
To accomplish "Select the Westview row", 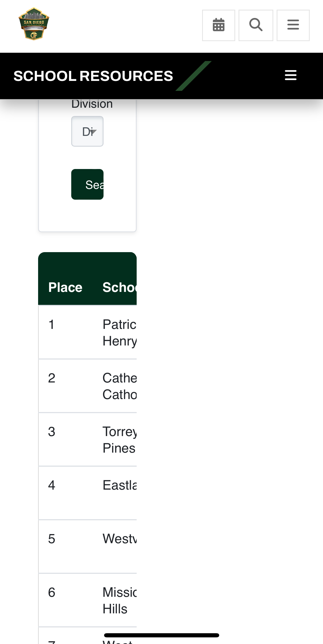I will (119, 539).
